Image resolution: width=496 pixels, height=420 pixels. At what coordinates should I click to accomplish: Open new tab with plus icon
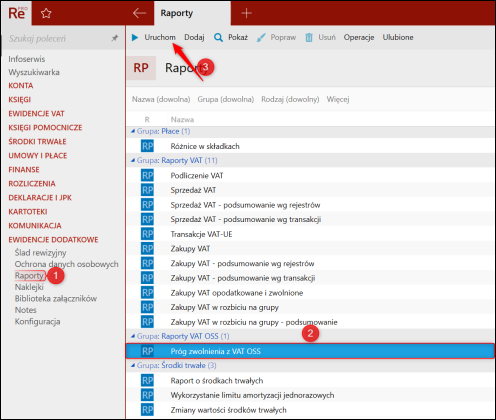pyautogui.click(x=246, y=13)
